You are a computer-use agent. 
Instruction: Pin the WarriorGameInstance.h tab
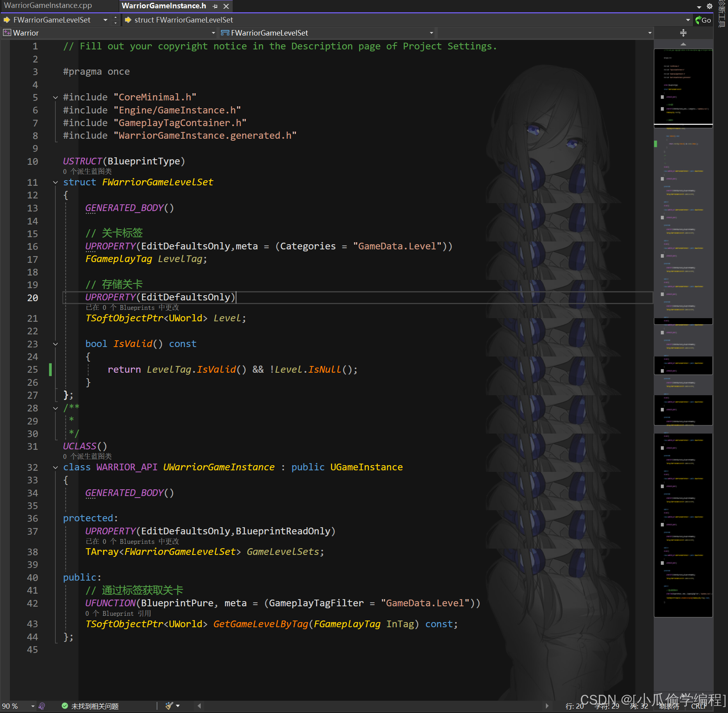[x=215, y=6]
